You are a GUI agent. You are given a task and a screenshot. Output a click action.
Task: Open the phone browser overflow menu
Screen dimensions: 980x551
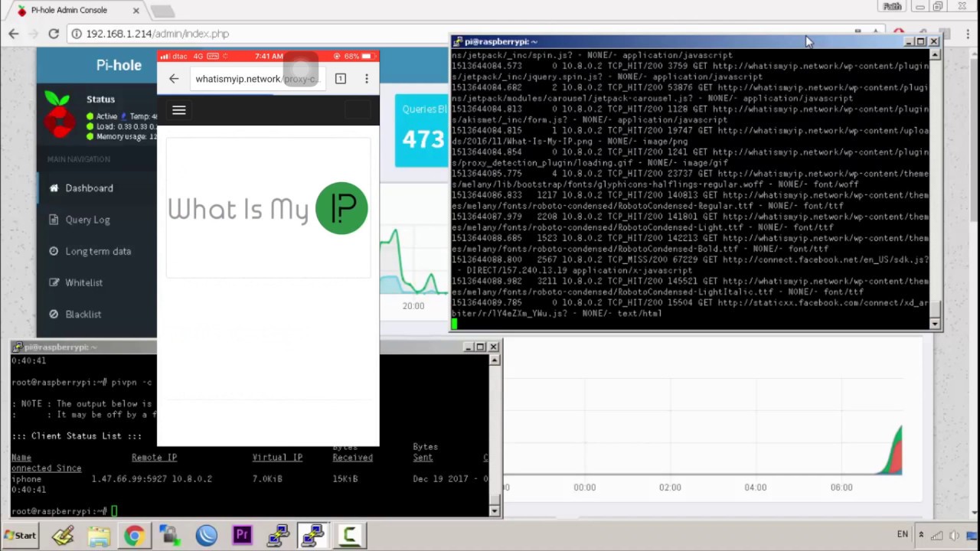[x=367, y=79]
